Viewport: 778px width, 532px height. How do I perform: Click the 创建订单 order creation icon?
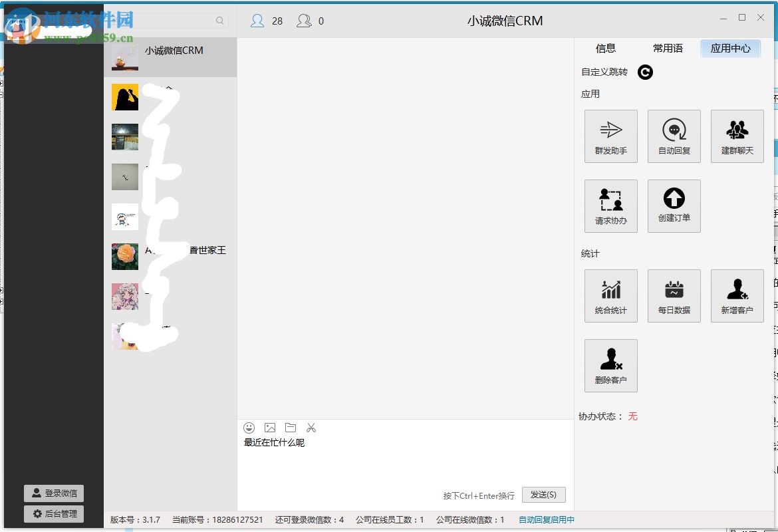[x=673, y=205]
